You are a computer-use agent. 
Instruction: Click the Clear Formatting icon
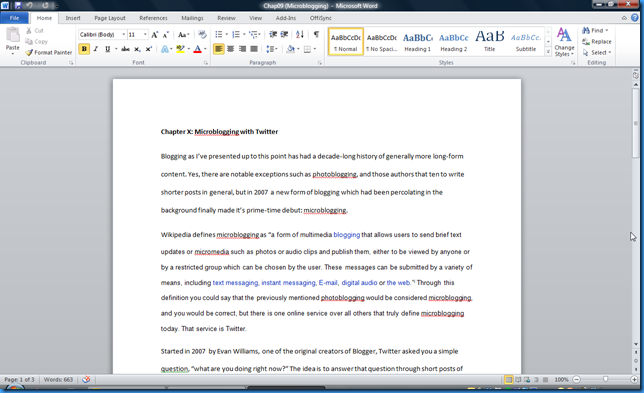coord(202,34)
